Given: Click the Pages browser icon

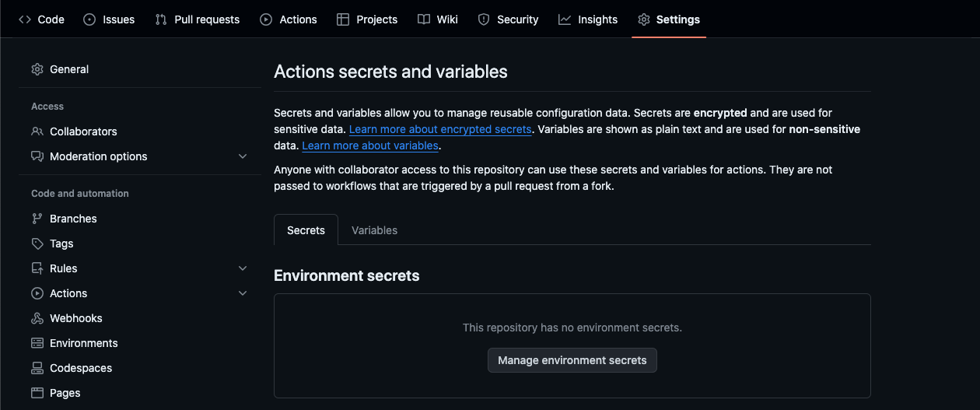Looking at the screenshot, I should [x=37, y=393].
